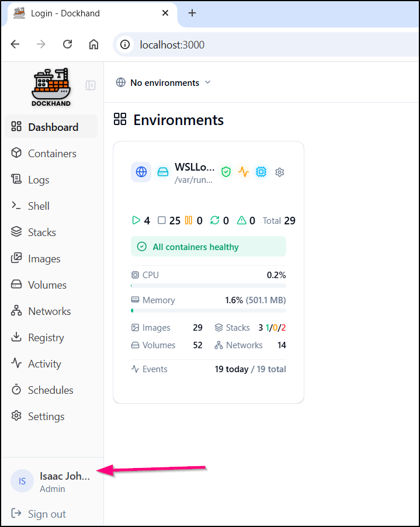Click the Stacks layers icon in sidebar
Screen dimensions: 420x527
16,232
